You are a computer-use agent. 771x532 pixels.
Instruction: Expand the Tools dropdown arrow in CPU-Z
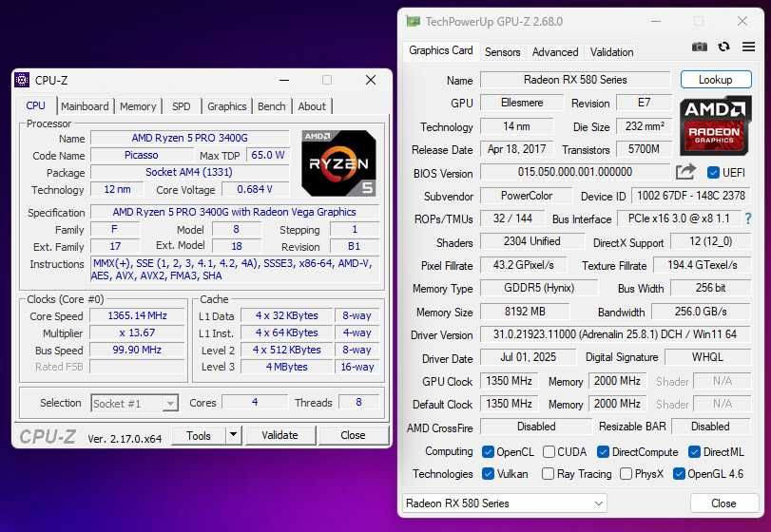[x=234, y=435]
